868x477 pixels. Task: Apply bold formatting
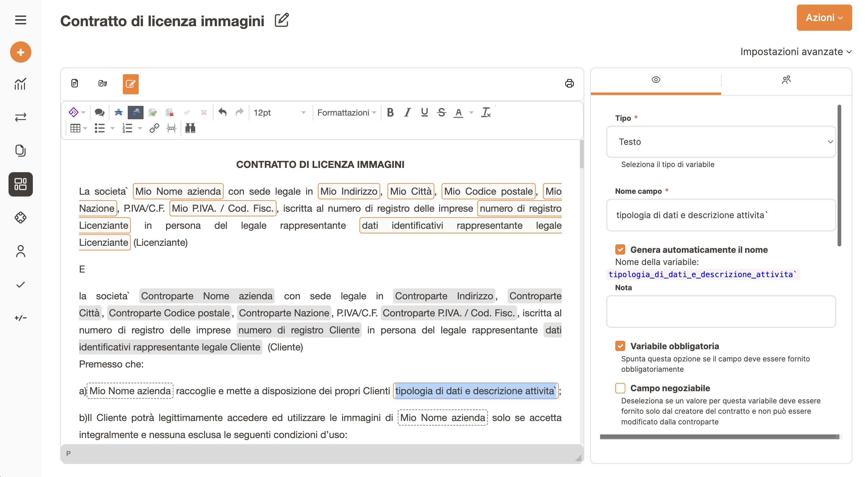[390, 112]
